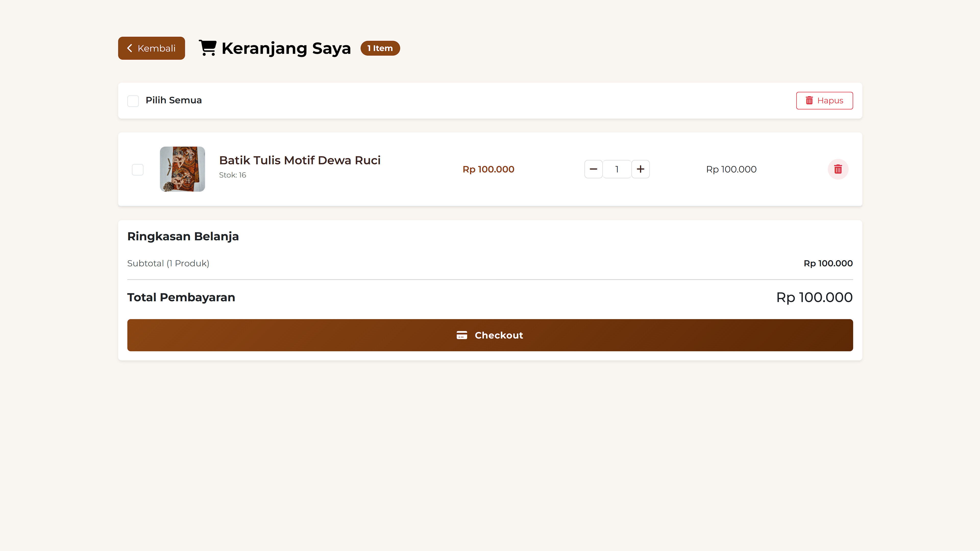
Task: Click the shopping cart icon
Action: coord(208,48)
